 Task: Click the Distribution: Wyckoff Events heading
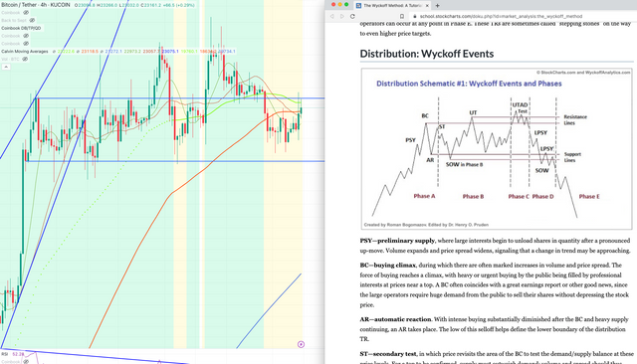427,54
